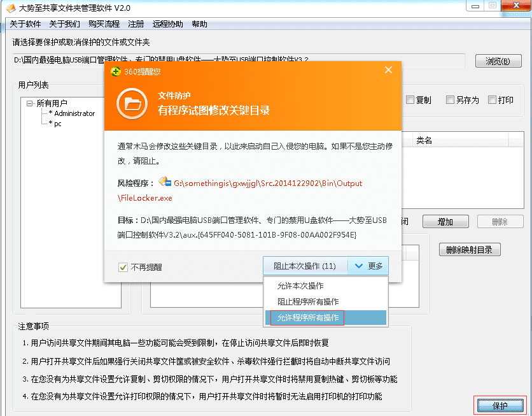Uncheck the 不再提醒 checkbox

pos(123,268)
